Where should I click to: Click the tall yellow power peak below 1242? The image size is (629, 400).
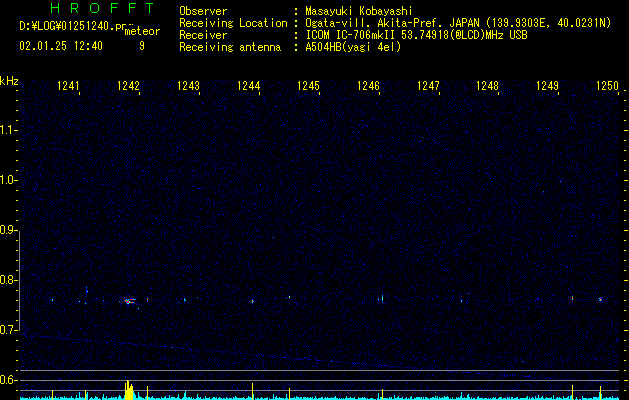128,390
